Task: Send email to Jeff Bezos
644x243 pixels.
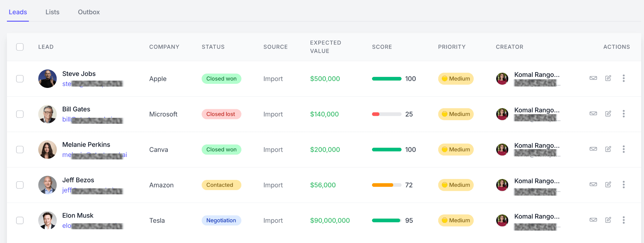Action: (x=593, y=185)
